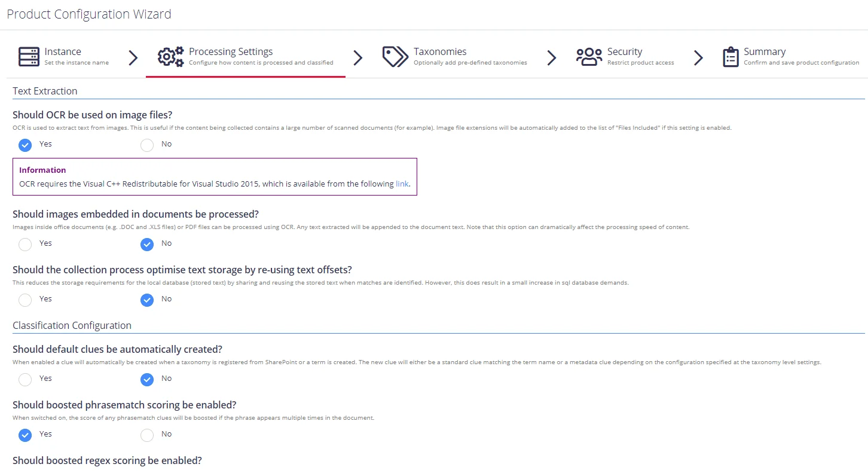This screenshot has width=868, height=473.
Task: Click the chevron after the Taxonomies step
Action: [552, 57]
